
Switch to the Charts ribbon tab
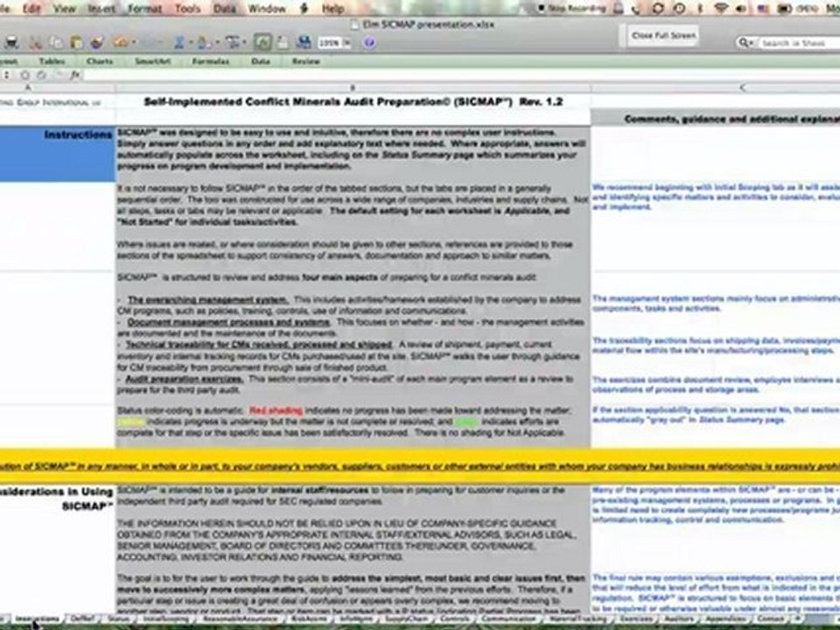click(x=100, y=61)
